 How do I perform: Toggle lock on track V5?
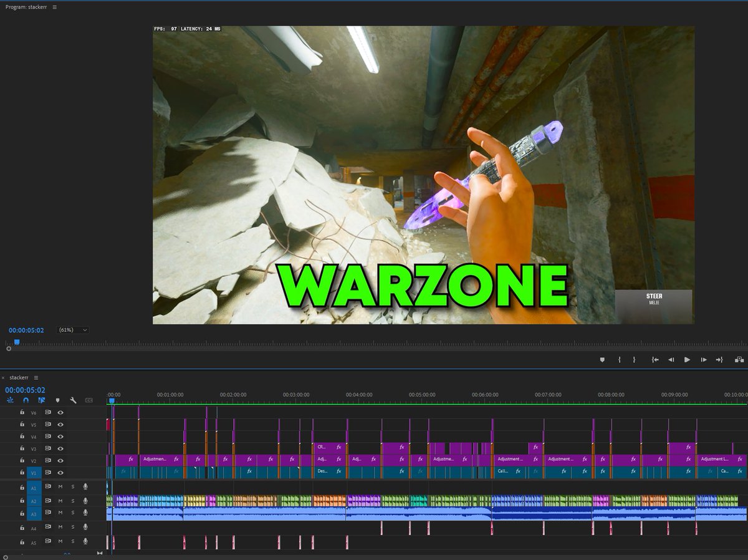22,424
